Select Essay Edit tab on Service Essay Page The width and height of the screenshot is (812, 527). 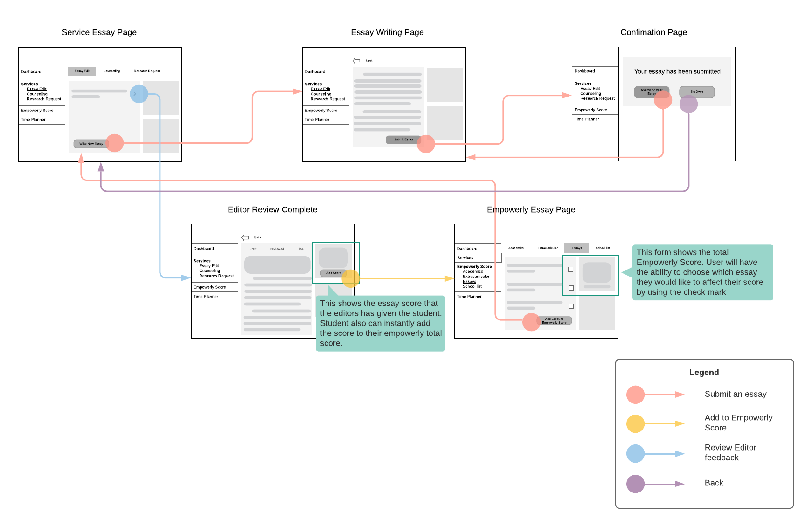point(82,71)
